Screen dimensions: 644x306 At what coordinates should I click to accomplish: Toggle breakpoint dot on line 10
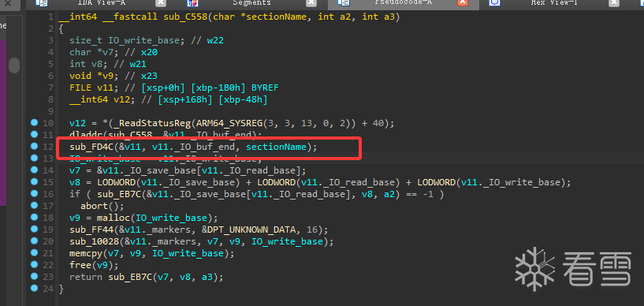pyautogui.click(x=35, y=122)
